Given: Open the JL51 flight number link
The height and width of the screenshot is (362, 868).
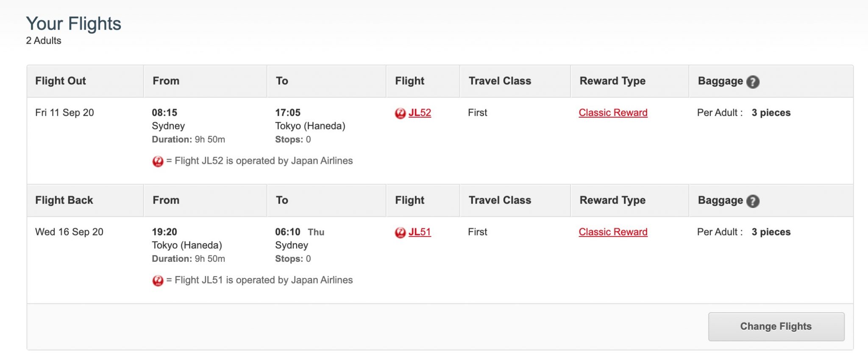Looking at the screenshot, I should click(420, 232).
